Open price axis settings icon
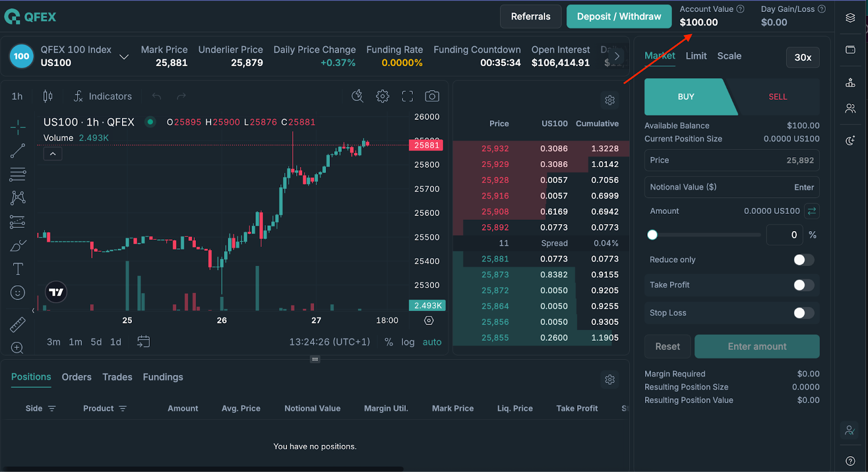Screen dimensions: 868x472 click(429, 321)
